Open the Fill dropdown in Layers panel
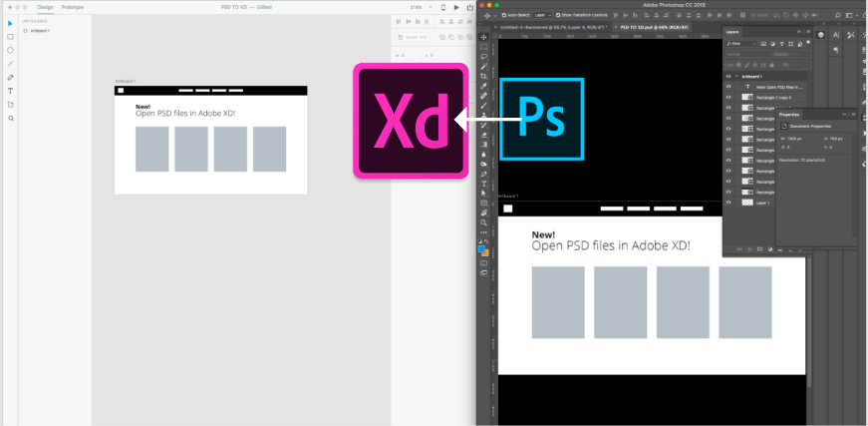 point(807,65)
